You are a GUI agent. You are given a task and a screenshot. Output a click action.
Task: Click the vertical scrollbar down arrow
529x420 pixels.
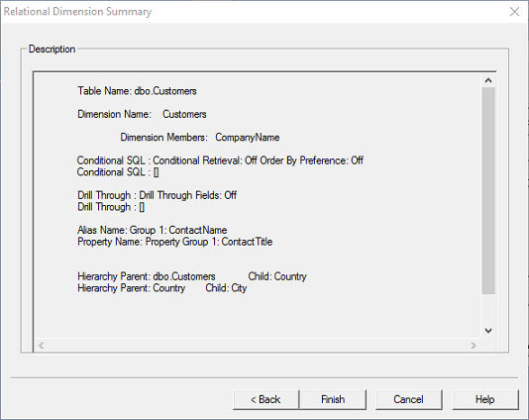click(x=488, y=331)
